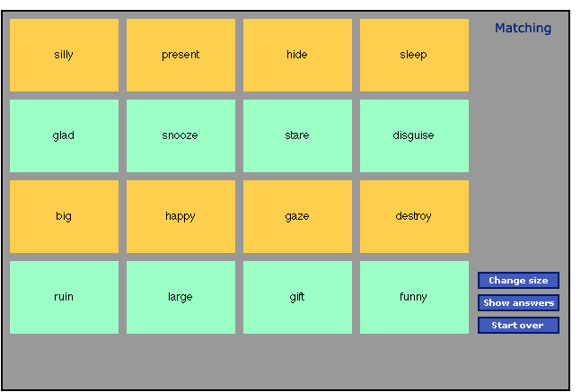This screenshot has height=392, width=581.
Task: Click the 'glad' card
Action: (x=64, y=135)
